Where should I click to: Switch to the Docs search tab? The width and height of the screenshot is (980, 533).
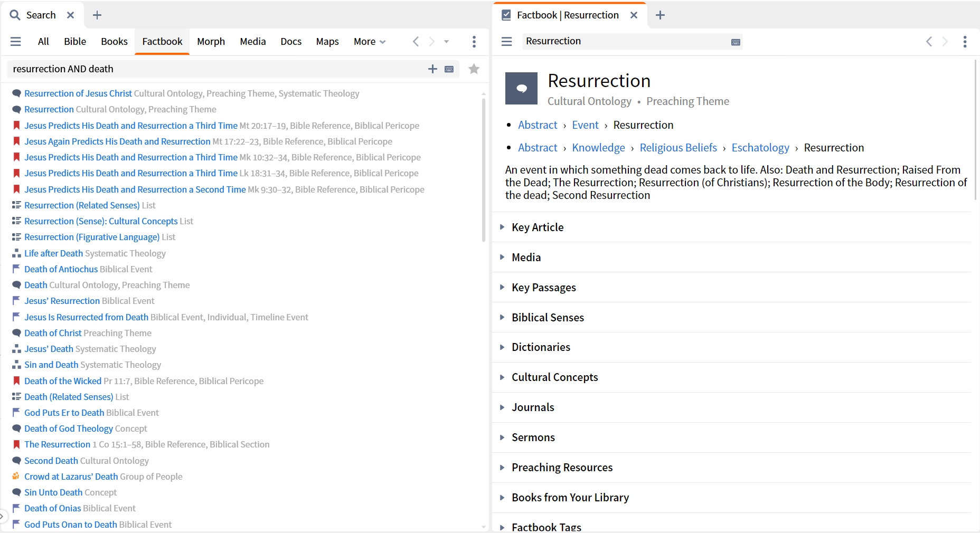(x=291, y=42)
